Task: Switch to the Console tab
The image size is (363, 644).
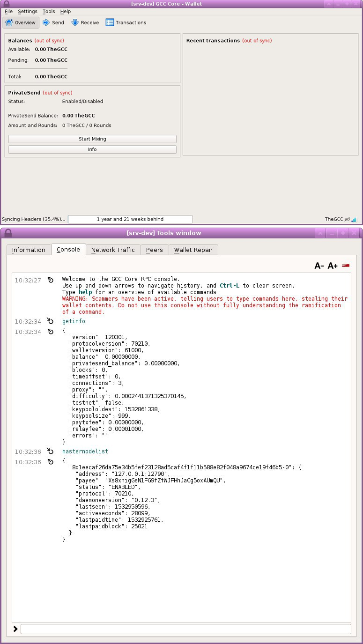Action: tap(68, 250)
